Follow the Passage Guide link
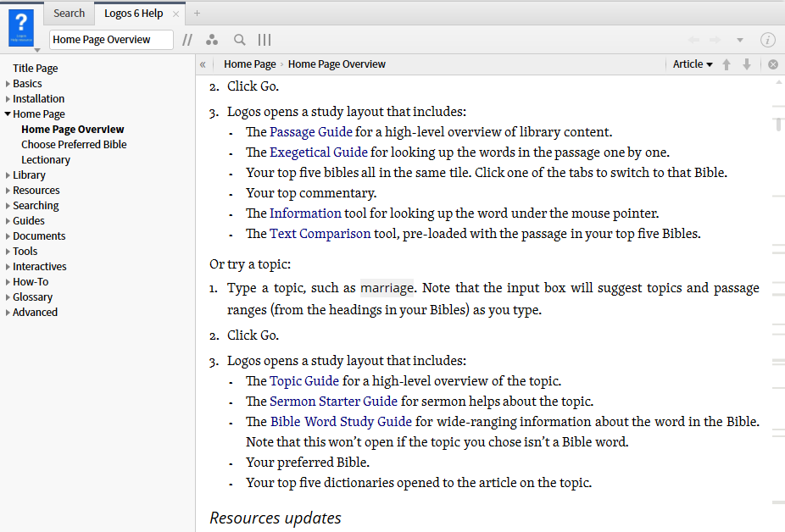This screenshot has width=785, height=532. (311, 132)
